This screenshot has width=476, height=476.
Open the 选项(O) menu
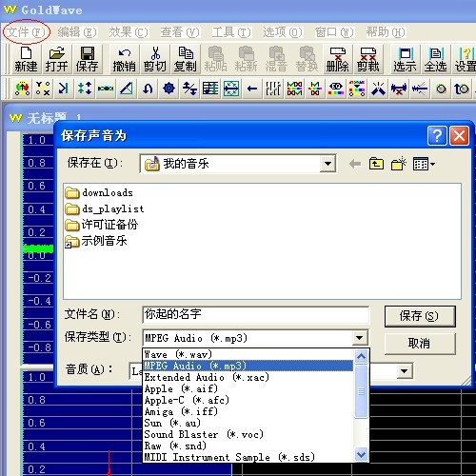click(x=283, y=32)
